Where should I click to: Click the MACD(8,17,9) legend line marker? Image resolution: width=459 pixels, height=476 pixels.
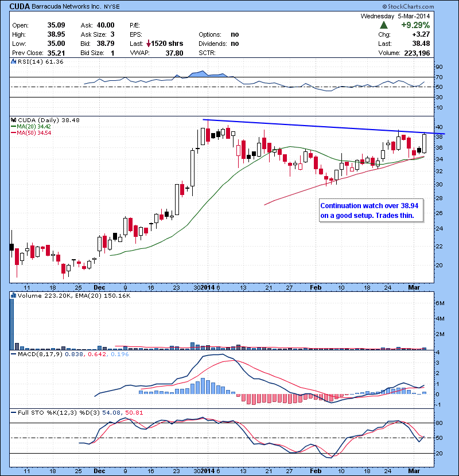click(13, 354)
